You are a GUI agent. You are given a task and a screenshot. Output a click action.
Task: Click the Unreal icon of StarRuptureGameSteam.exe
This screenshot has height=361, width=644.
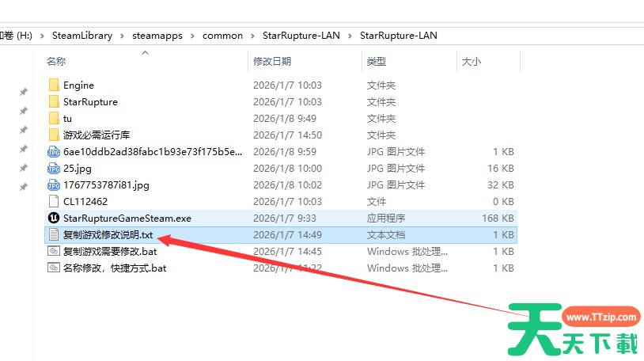[x=54, y=218]
